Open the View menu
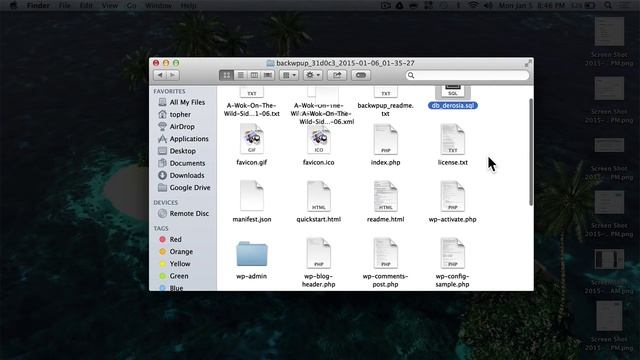640x360 pixels. click(x=109, y=5)
